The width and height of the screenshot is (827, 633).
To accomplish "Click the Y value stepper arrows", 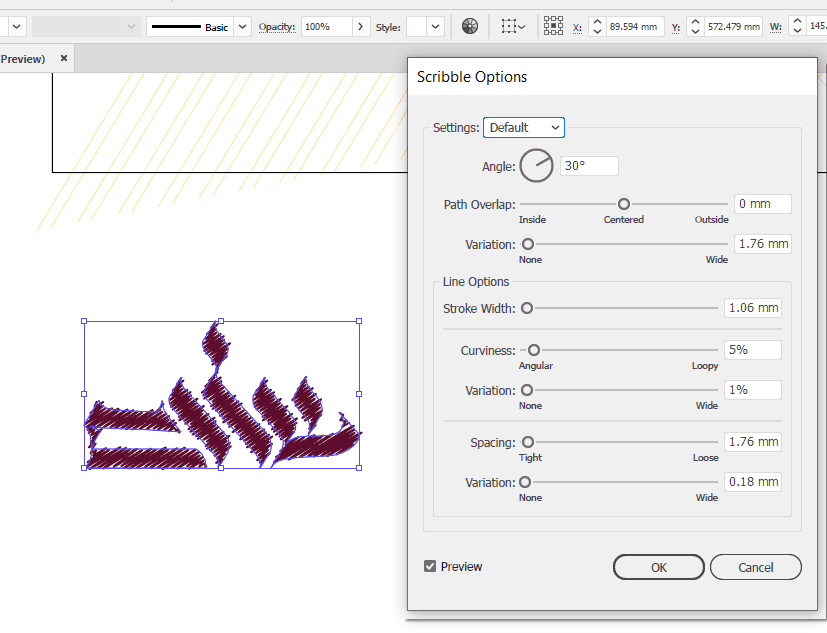I will pyautogui.click(x=696, y=26).
